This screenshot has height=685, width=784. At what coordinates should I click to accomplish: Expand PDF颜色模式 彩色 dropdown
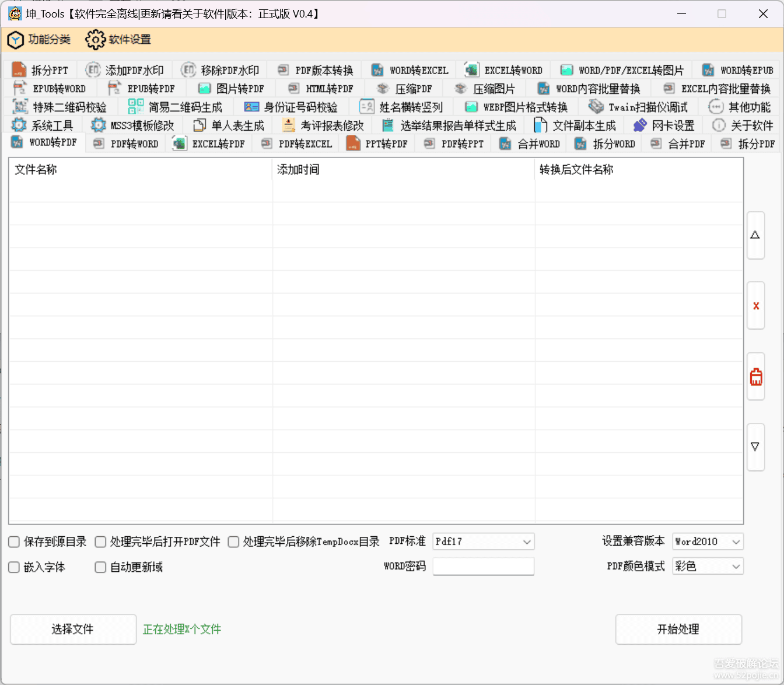click(x=736, y=567)
